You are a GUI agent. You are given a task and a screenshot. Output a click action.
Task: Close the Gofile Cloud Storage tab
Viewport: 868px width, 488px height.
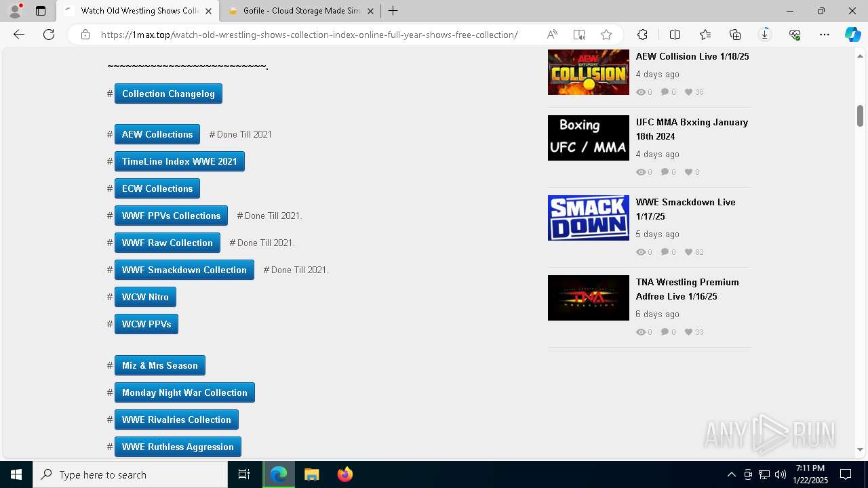(x=371, y=11)
